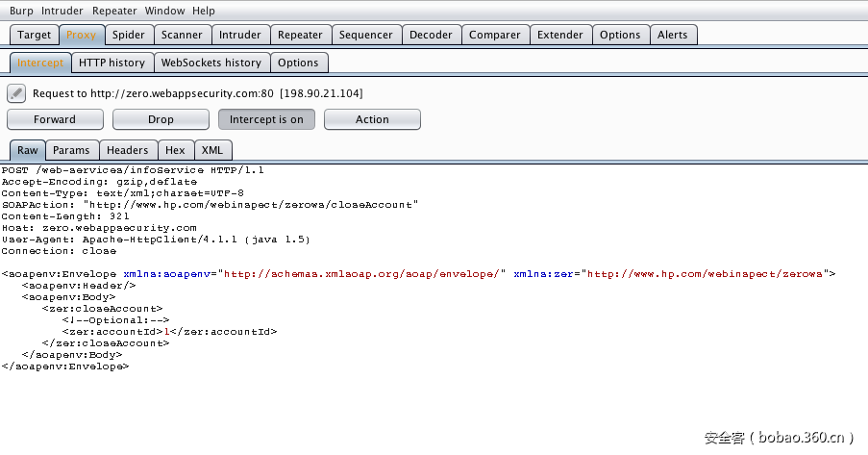Screen dimensions: 868x455
Task: Open the Comparer tab
Action: point(494,35)
